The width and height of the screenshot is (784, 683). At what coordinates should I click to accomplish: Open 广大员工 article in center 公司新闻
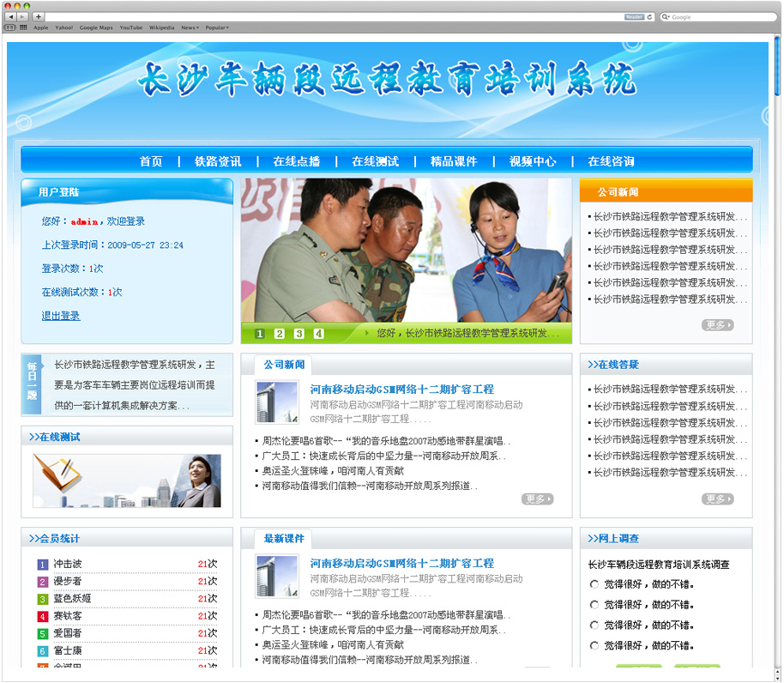click(384, 456)
